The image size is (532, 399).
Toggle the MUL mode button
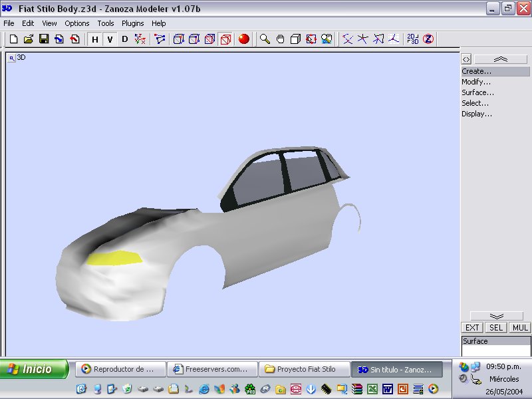point(520,328)
